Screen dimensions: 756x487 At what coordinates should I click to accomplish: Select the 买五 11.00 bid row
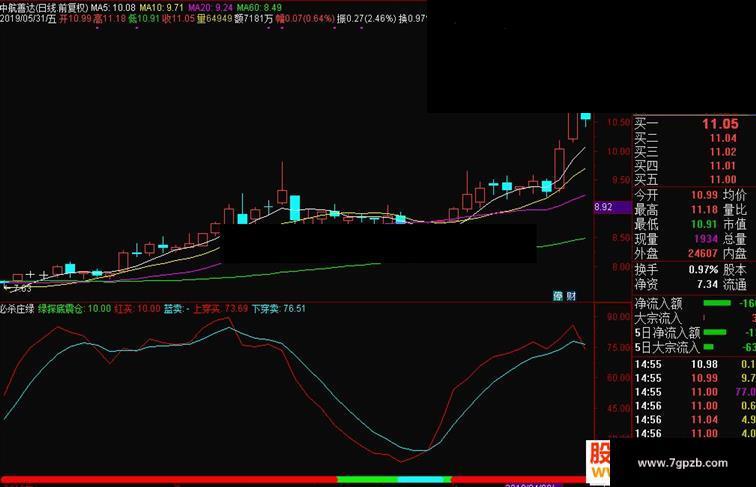[694, 180]
